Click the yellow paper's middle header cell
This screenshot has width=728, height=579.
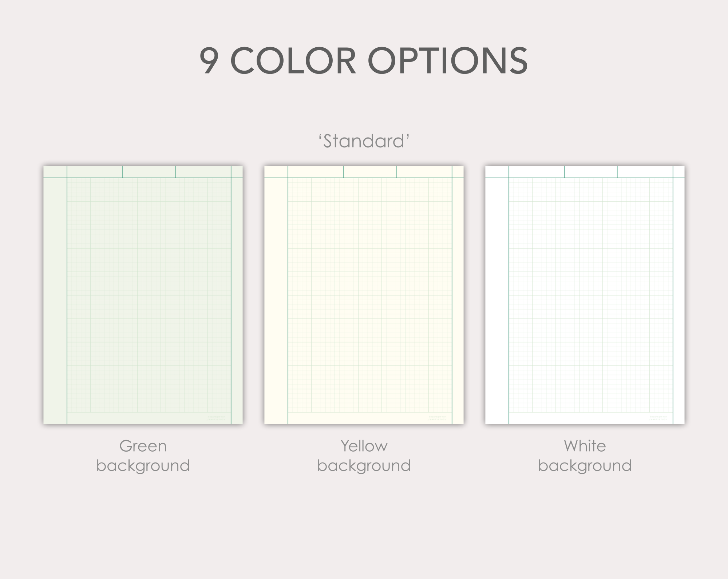(x=370, y=172)
